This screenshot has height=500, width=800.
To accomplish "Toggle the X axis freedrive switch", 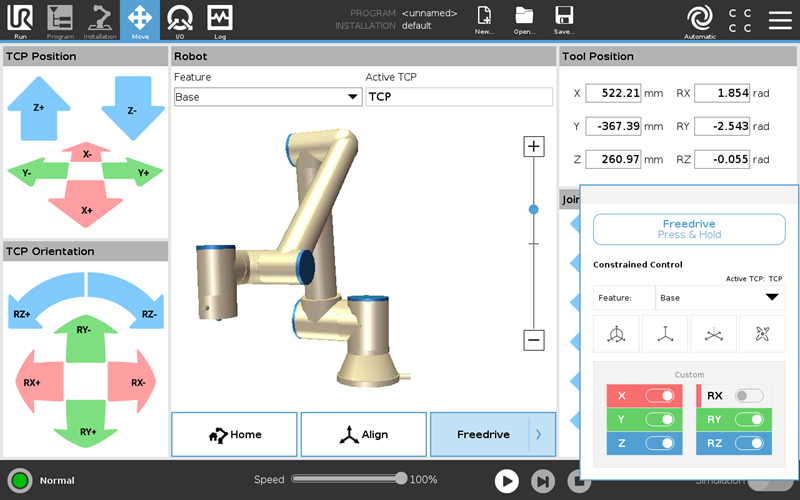I will (659, 396).
